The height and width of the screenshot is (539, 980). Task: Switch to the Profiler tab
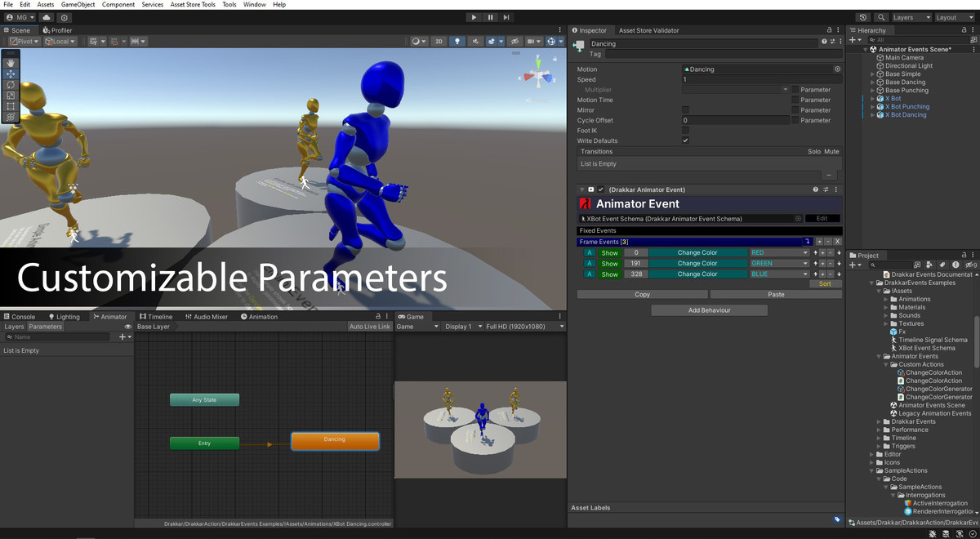(x=58, y=30)
